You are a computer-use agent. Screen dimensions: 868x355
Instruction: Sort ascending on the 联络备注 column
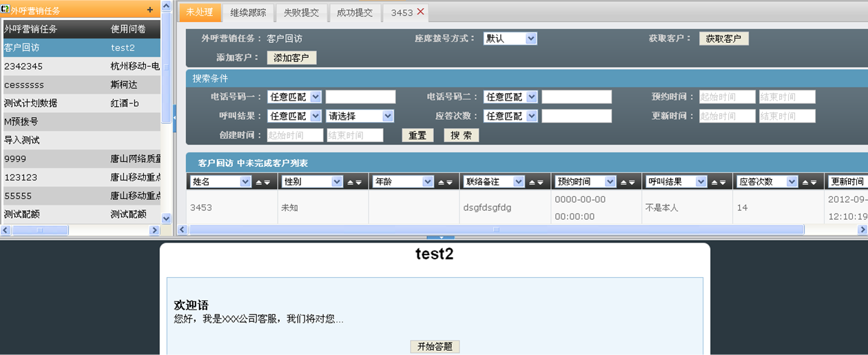pyautogui.click(x=532, y=182)
